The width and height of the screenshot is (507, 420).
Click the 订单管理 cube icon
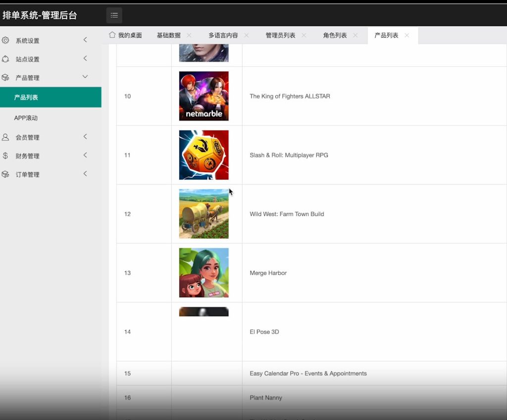[5, 174]
